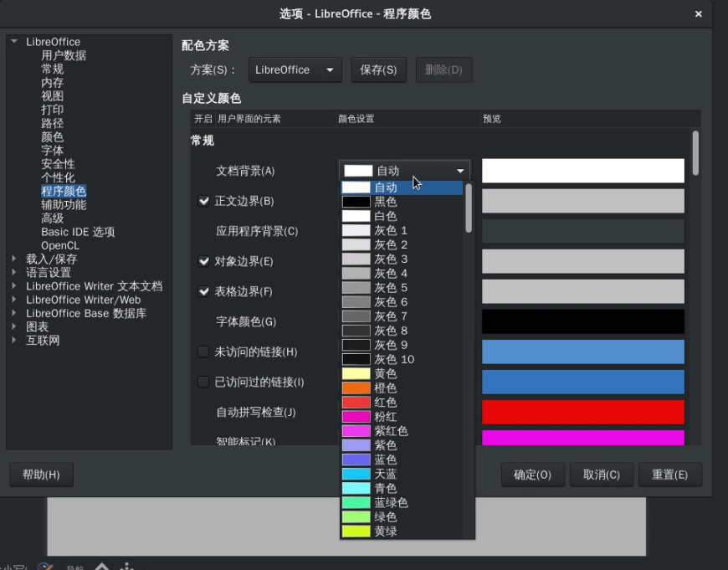Click the 帮助(H) button
This screenshot has width=728, height=570.
(x=41, y=475)
